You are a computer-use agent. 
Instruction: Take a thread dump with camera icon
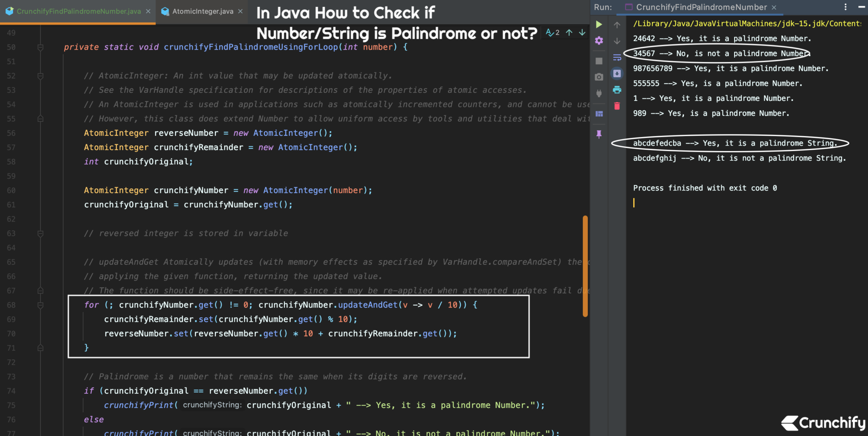[x=599, y=77]
